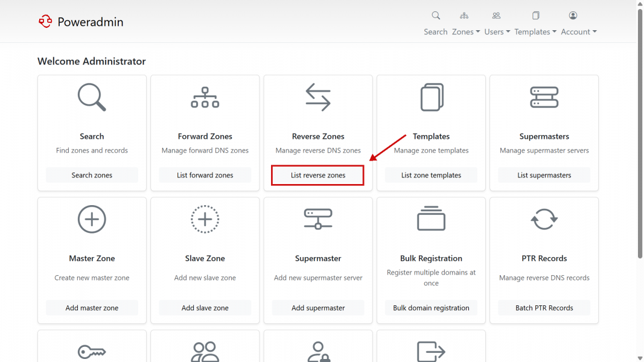
Task: Click the vertical page scrollbar
Action: click(640, 133)
